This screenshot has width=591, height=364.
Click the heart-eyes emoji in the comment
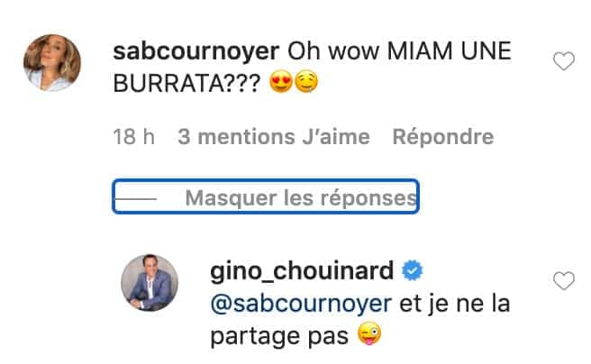281,83
